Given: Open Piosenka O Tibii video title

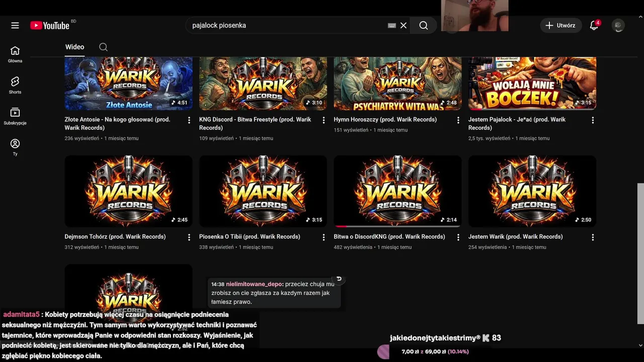Looking at the screenshot, I should (x=250, y=237).
